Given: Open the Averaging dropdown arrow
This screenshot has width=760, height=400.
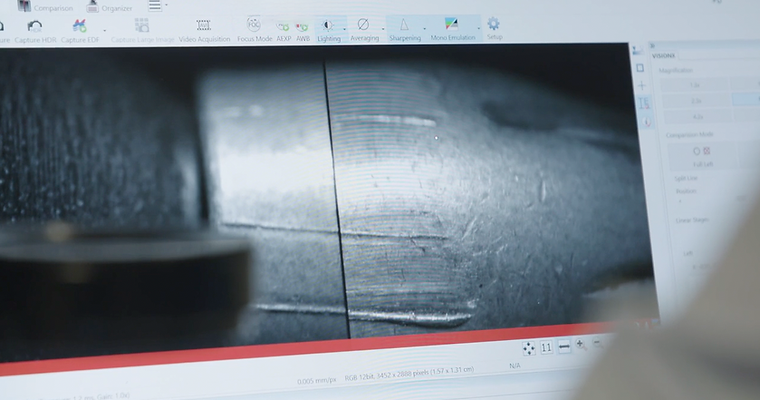Looking at the screenshot, I should tap(383, 29).
